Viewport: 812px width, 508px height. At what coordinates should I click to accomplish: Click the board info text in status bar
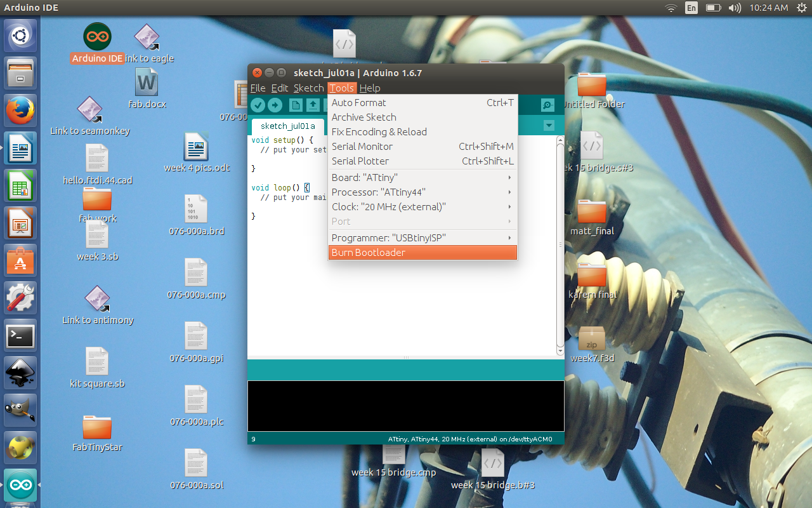pyautogui.click(x=470, y=439)
